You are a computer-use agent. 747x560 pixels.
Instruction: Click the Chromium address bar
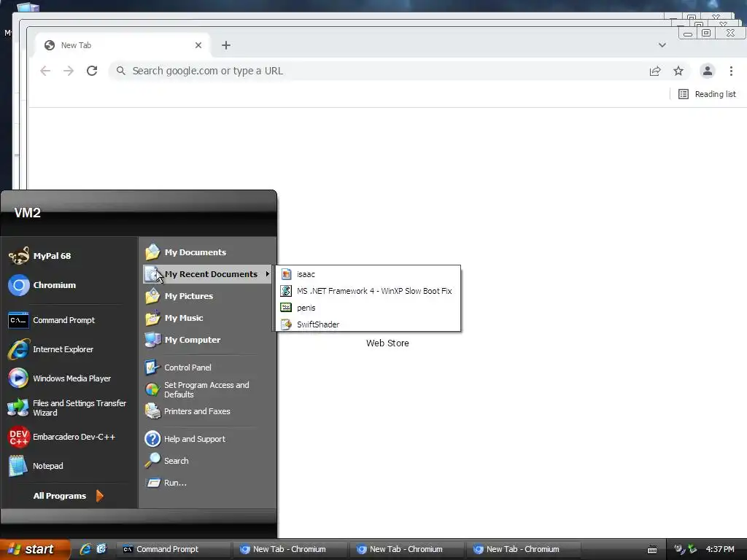coord(376,71)
